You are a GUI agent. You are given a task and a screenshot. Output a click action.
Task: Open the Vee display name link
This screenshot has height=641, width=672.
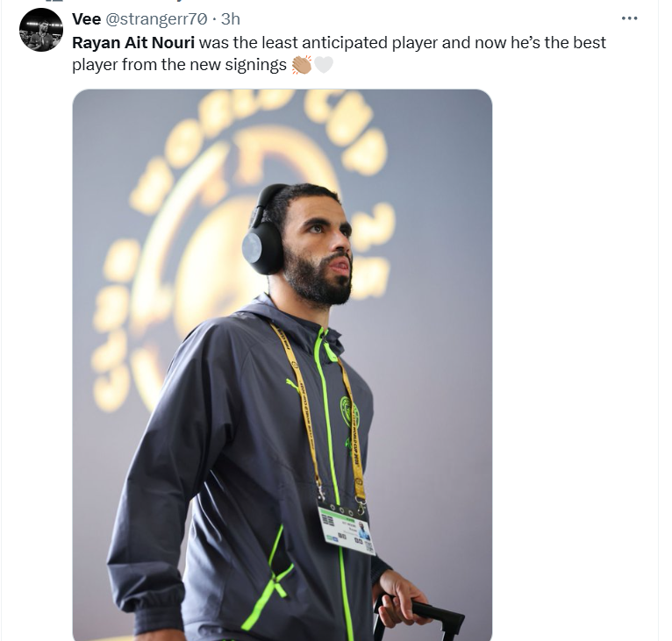[87, 19]
